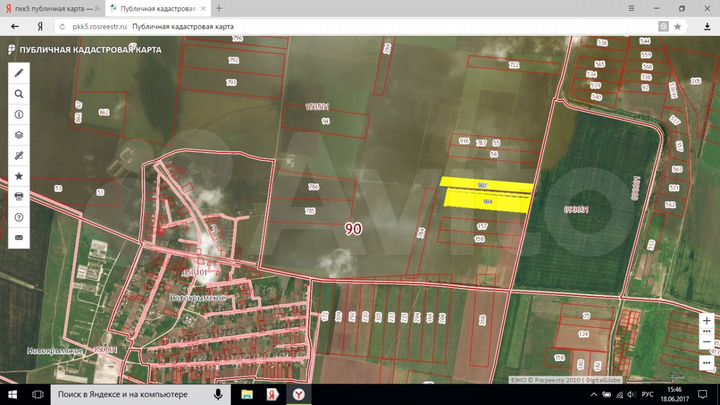
Task: Open the help question mark tool
Action: click(x=18, y=217)
